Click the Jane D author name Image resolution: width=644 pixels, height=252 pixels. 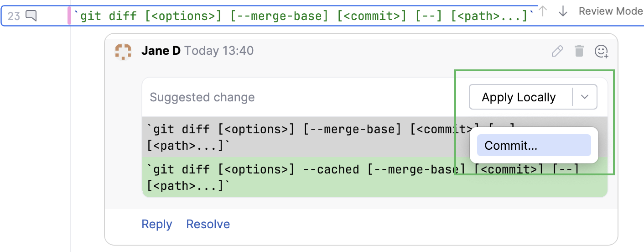click(161, 50)
